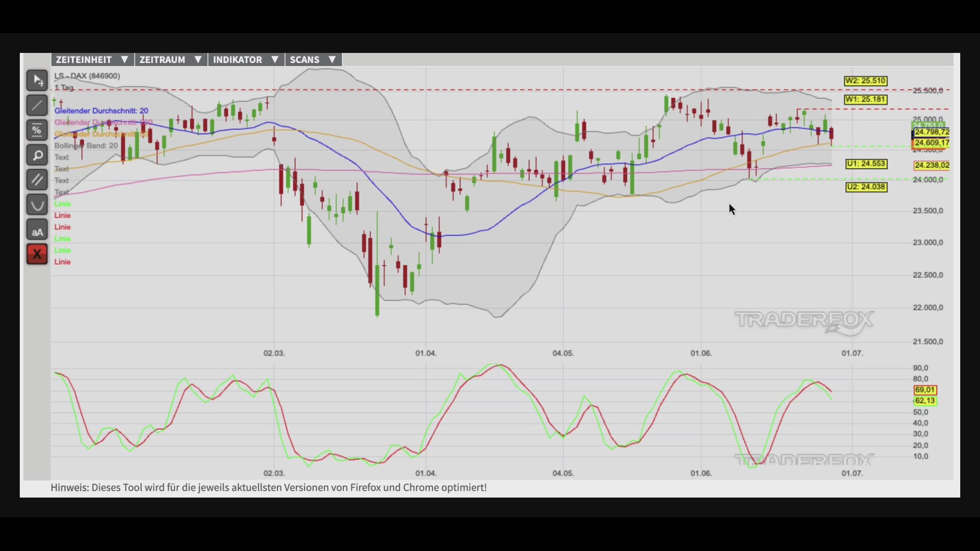980x551 pixels.
Task: Click the Gleitender Durchschnitt: 20 legend entry
Action: tap(101, 111)
